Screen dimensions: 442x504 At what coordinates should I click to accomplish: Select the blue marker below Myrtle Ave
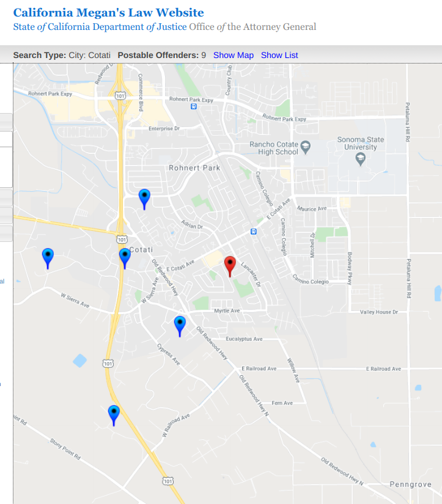tap(180, 324)
